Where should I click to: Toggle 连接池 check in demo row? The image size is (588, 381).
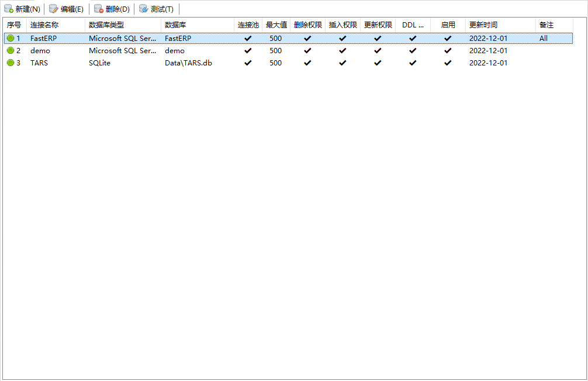[x=248, y=51]
